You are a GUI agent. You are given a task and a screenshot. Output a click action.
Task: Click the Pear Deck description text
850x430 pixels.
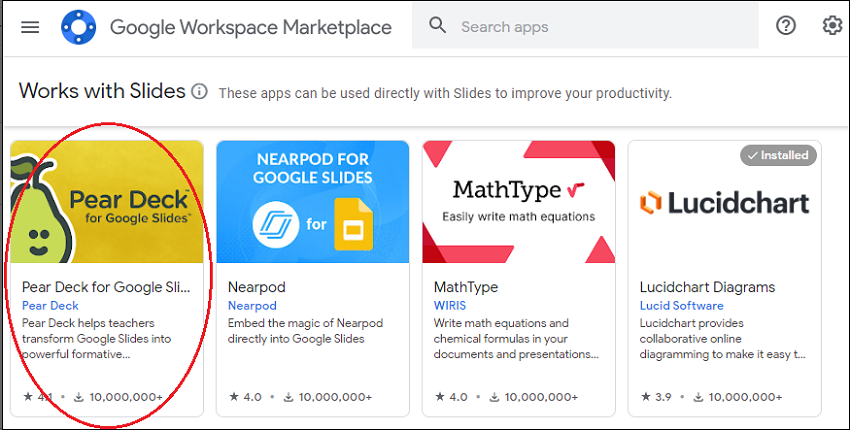click(96, 339)
